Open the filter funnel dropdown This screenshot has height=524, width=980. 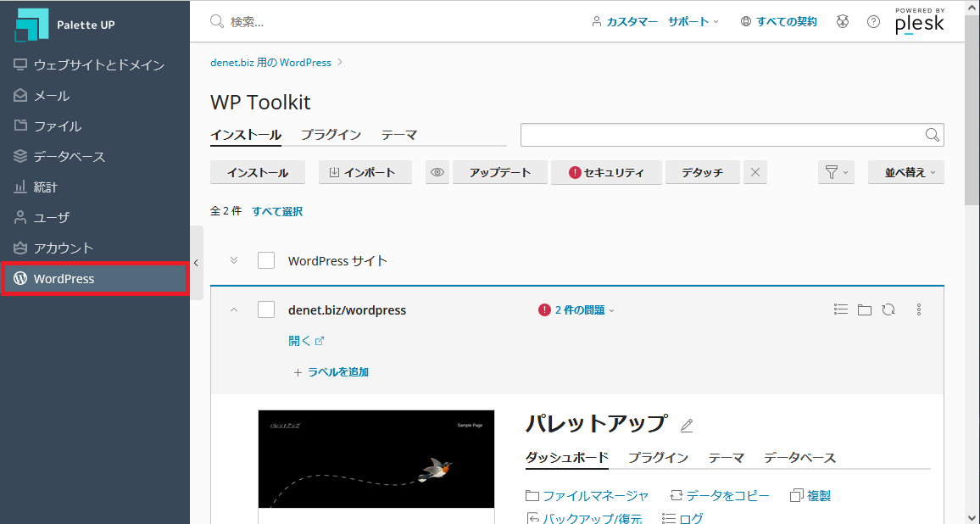pos(837,173)
